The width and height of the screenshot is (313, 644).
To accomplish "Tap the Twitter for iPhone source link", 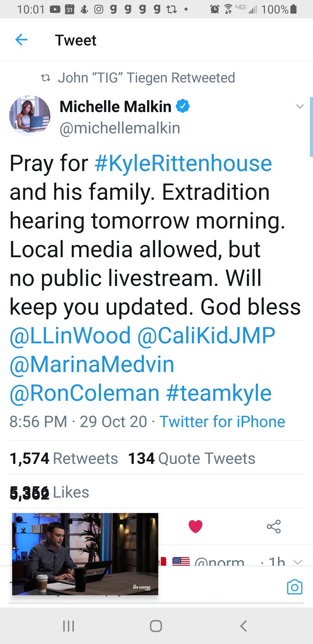I will [222, 421].
